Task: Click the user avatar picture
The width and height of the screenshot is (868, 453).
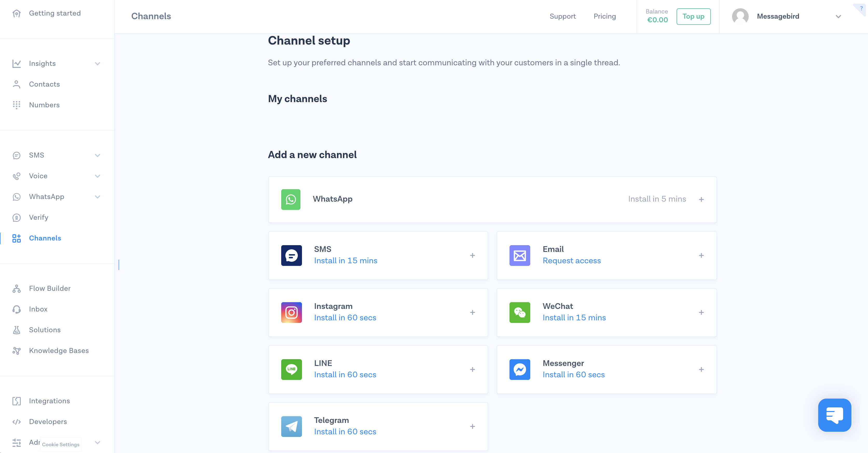Action: click(x=740, y=17)
